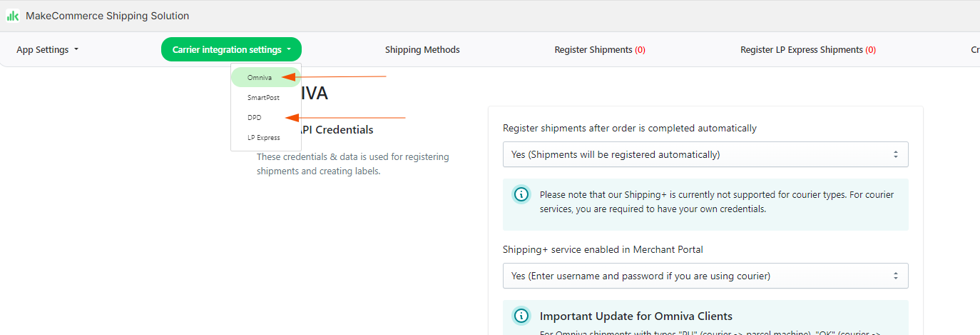The height and width of the screenshot is (335, 980).
Task: Click the white caret on Carrier integration settings
Action: pyautogui.click(x=289, y=50)
